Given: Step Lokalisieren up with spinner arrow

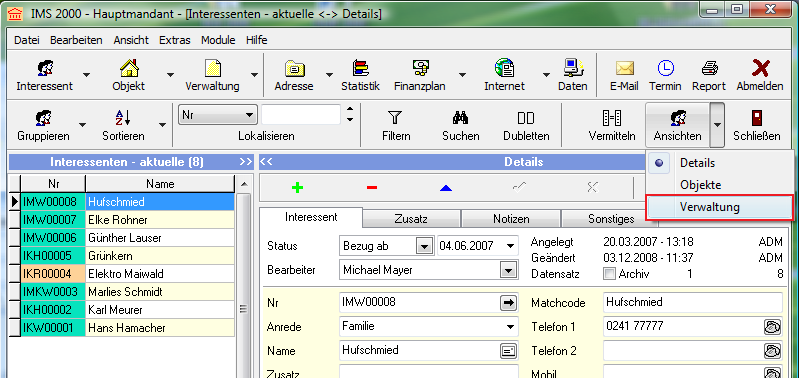Looking at the screenshot, I should [350, 109].
